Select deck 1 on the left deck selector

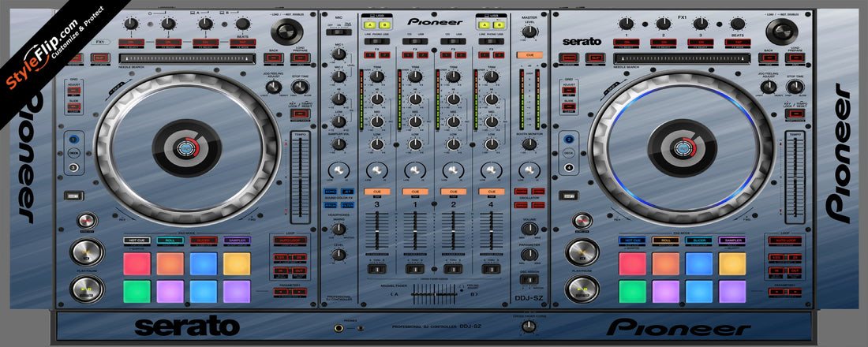(x=74, y=140)
